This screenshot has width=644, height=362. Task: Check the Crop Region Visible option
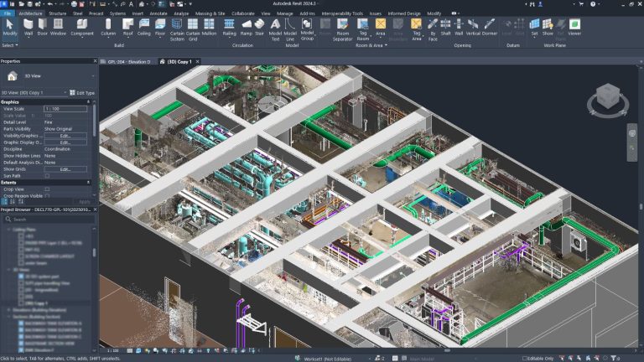coord(47,194)
